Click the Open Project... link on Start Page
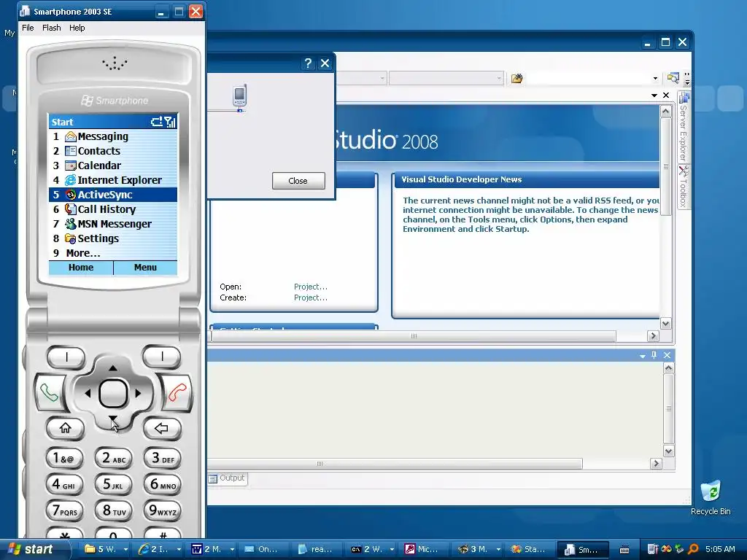Image resolution: width=747 pixels, height=560 pixels. click(x=311, y=287)
